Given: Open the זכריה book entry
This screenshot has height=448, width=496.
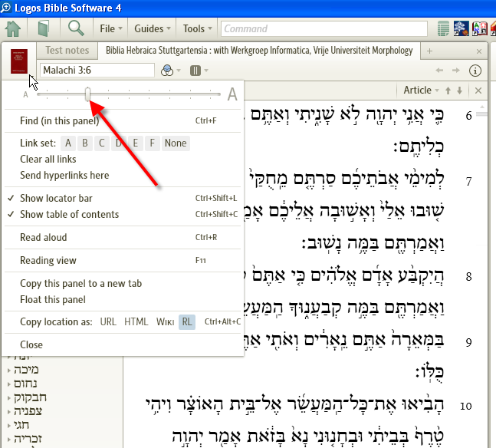Looking at the screenshot, I should [x=28, y=439].
